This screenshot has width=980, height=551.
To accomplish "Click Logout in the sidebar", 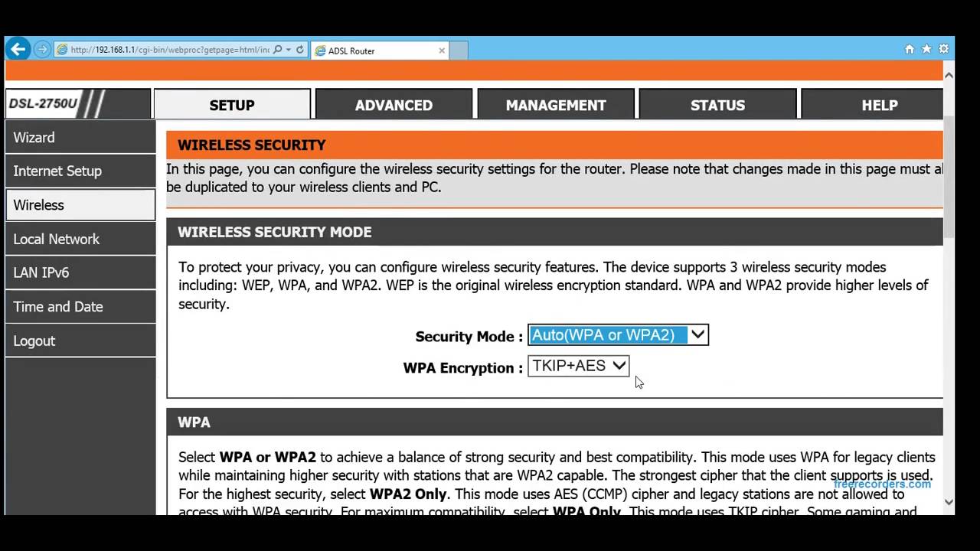I will [x=80, y=341].
